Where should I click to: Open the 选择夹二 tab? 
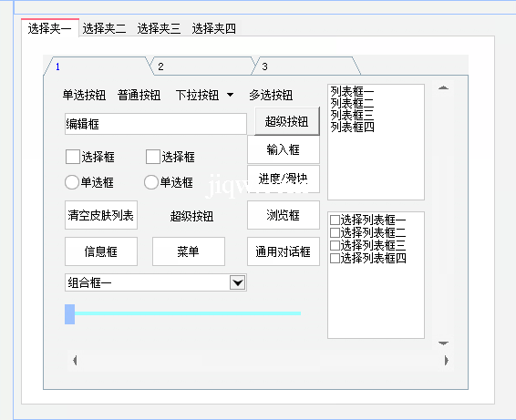click(104, 28)
